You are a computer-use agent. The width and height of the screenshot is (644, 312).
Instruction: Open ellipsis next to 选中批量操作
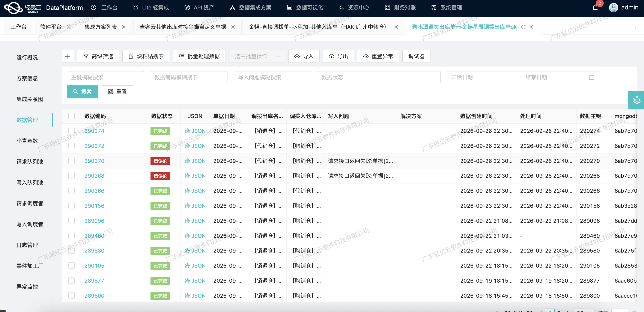pos(279,56)
